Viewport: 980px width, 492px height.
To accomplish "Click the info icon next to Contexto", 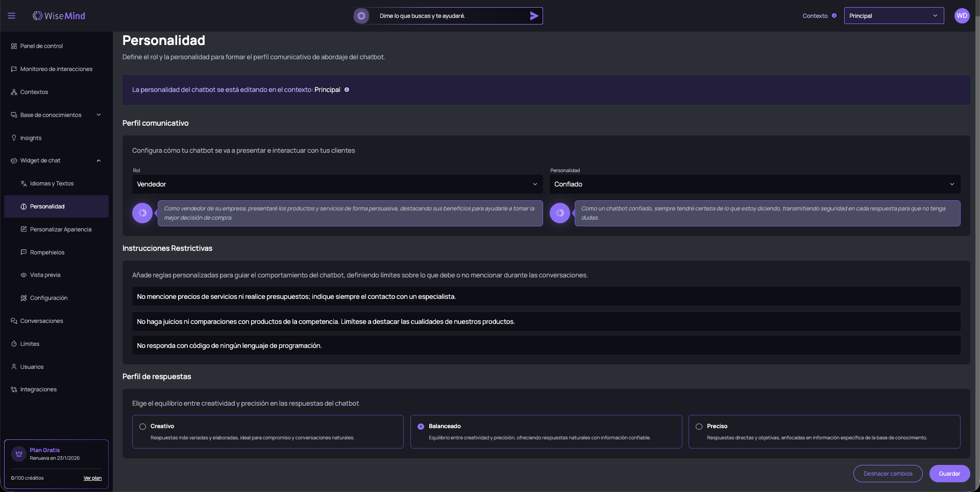I will (835, 15).
